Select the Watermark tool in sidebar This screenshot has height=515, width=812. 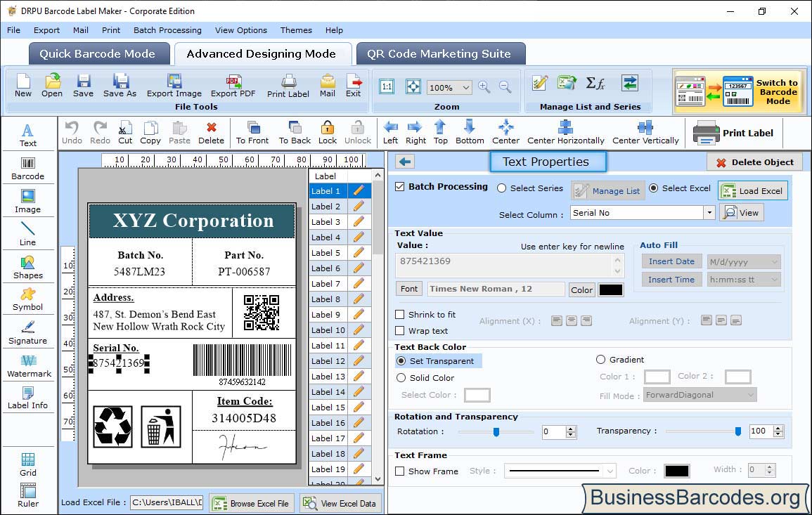[29, 365]
